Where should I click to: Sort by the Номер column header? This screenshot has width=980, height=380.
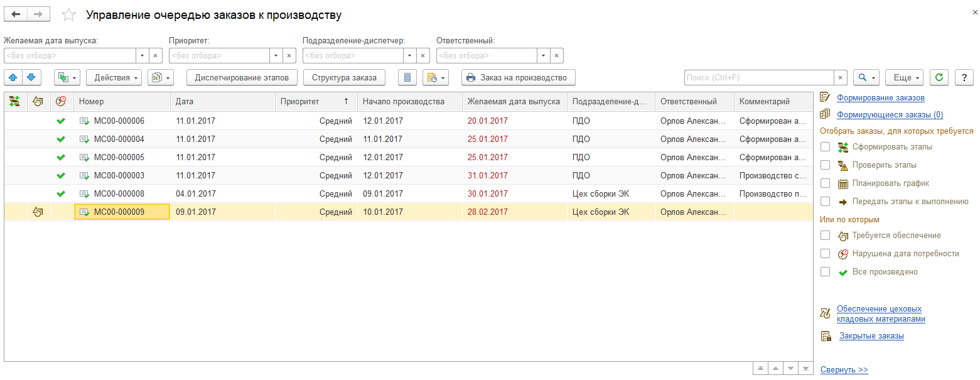click(x=122, y=101)
